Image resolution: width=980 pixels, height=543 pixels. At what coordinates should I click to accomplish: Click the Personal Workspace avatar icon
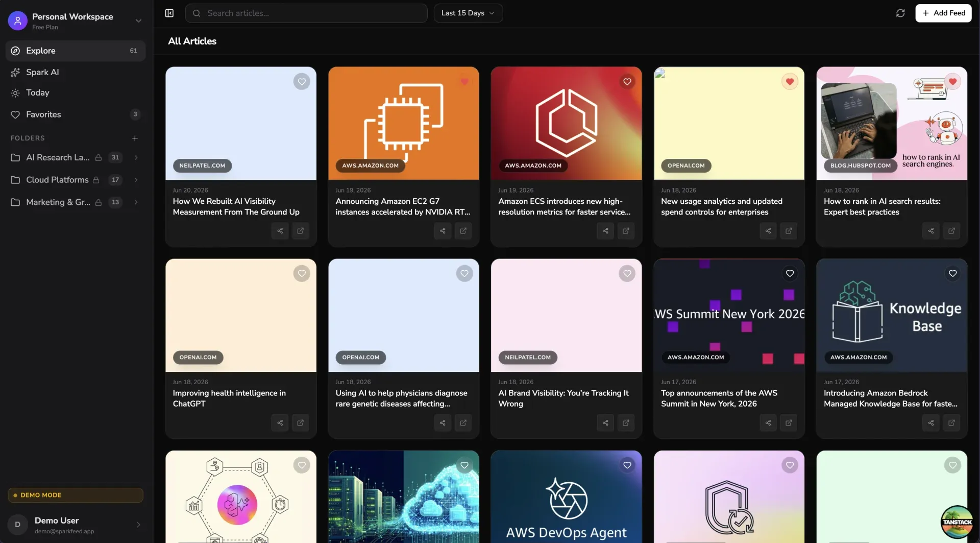tap(17, 21)
